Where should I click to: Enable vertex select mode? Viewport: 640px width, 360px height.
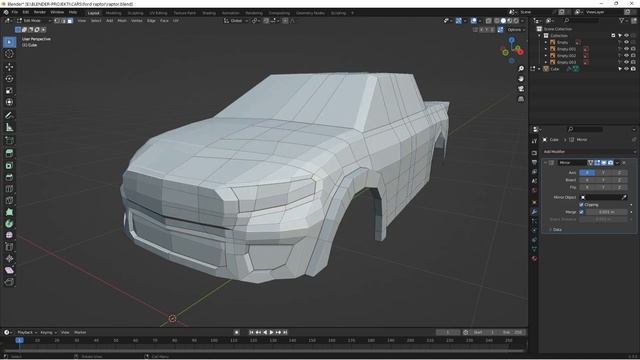[x=57, y=20]
